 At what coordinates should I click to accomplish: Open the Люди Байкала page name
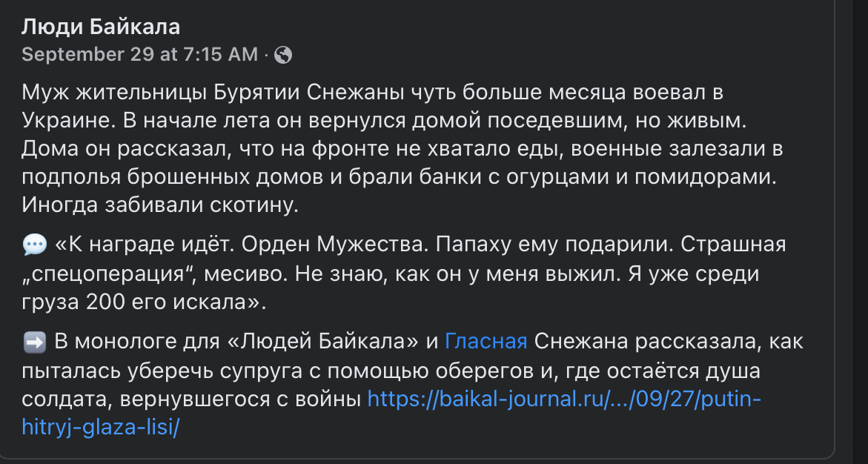click(x=101, y=27)
